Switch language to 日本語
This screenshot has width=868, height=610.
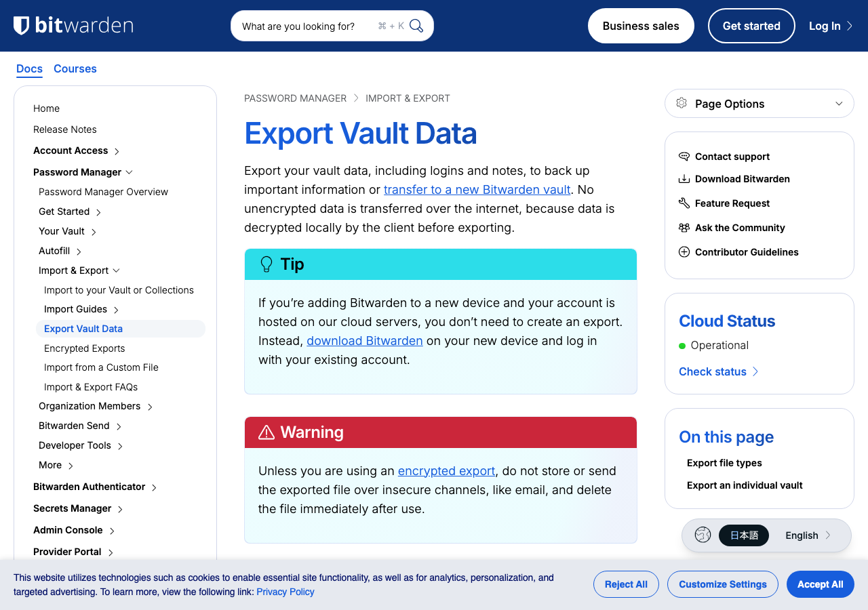point(744,535)
